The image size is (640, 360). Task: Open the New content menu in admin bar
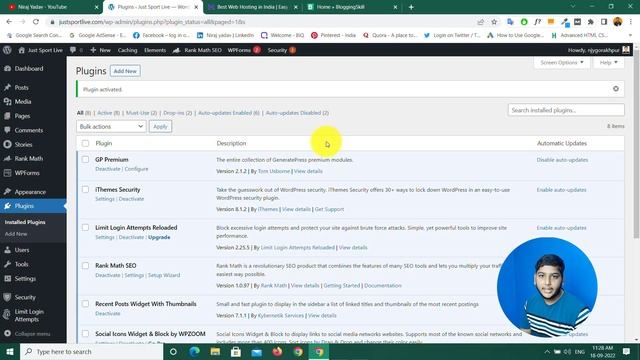[100, 50]
